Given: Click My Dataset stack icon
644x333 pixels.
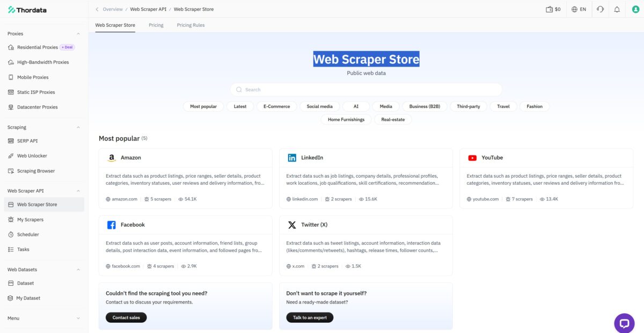Looking at the screenshot, I should coord(11,298).
